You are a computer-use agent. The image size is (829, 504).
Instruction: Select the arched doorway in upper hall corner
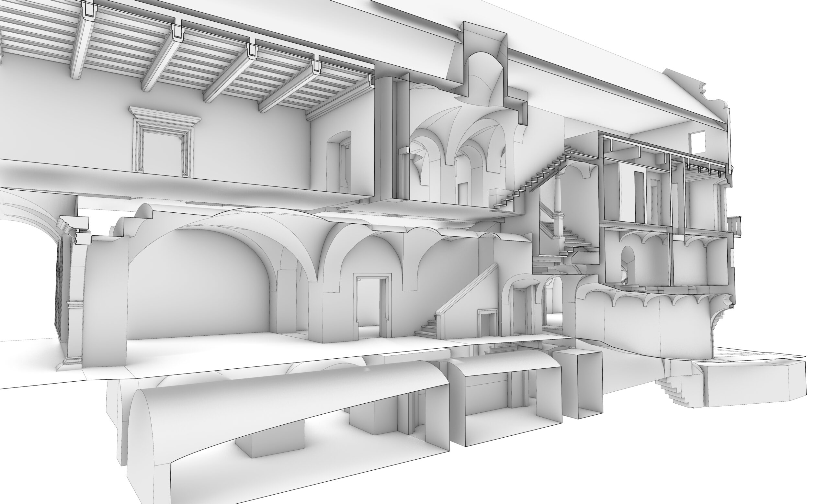[340, 162]
